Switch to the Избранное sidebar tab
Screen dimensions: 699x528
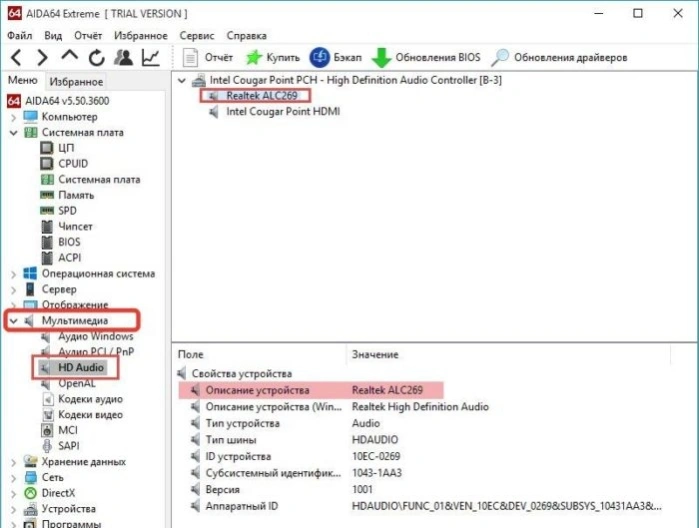[x=76, y=82]
